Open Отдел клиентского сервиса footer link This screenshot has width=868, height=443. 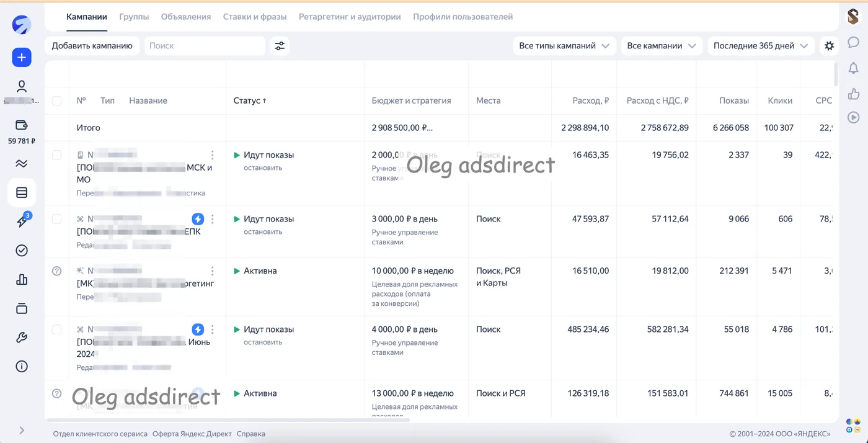(x=100, y=434)
